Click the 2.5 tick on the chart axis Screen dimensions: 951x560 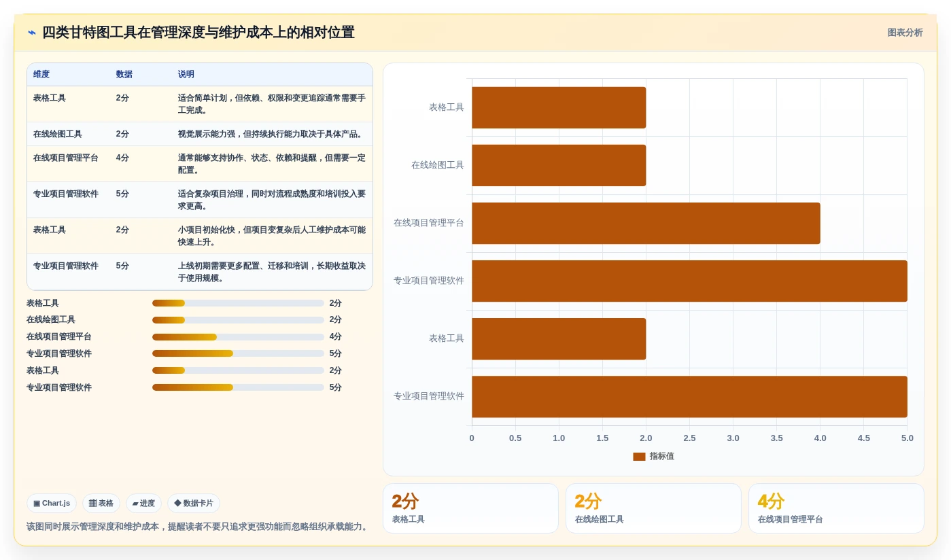point(689,438)
